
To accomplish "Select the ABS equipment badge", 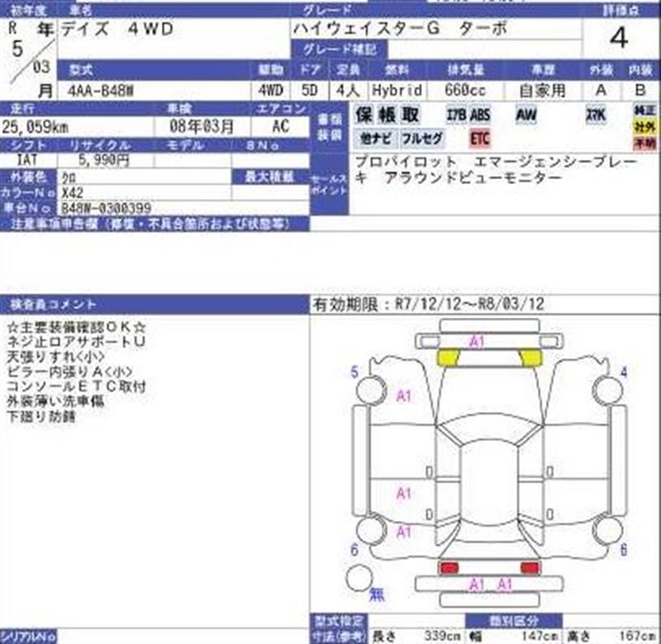I will tap(480, 115).
